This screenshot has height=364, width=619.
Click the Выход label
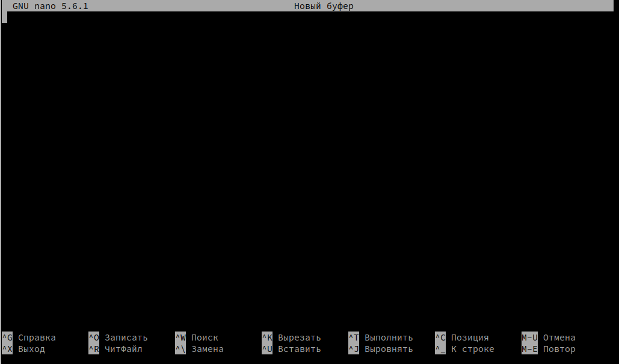pos(31,349)
